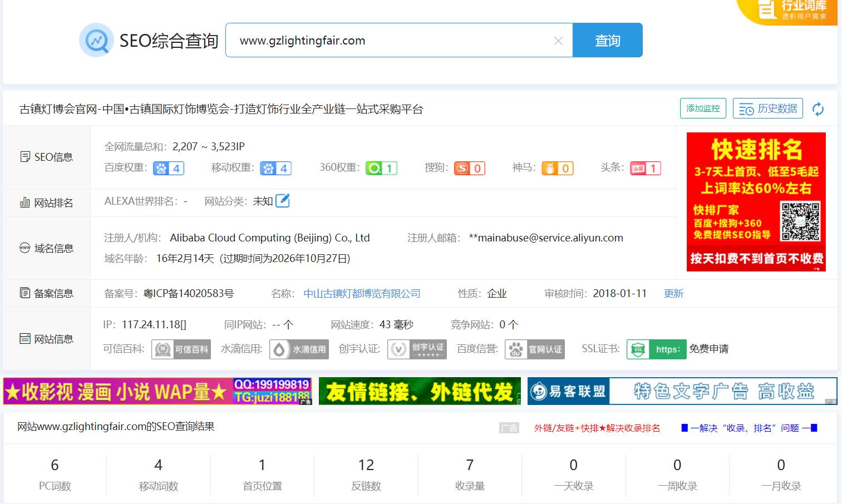Viewport: 842px width, 504px height.
Task: Click the registrant email mainabuse@service.aliyun.com
Action: 546,238
